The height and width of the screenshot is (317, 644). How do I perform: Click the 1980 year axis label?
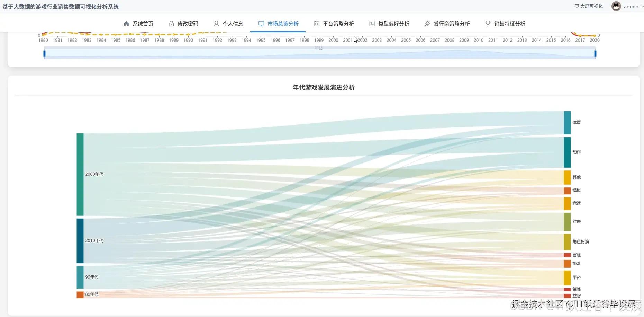coord(43,40)
